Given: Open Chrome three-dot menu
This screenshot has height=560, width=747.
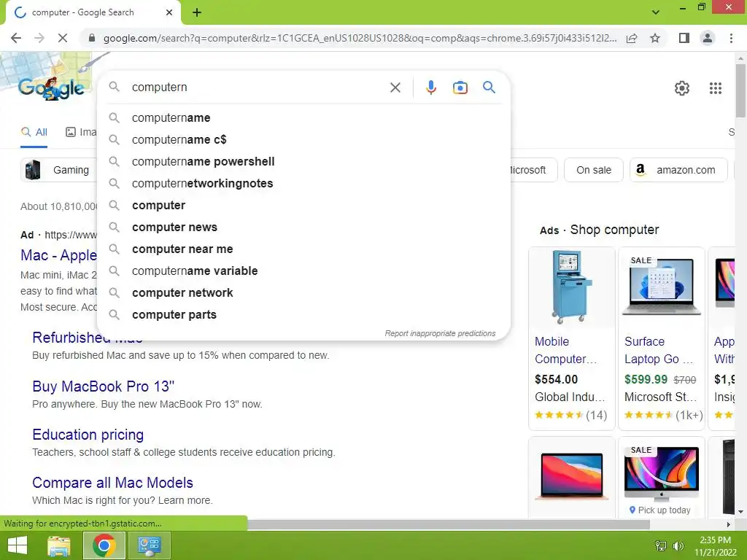Looking at the screenshot, I should (731, 38).
